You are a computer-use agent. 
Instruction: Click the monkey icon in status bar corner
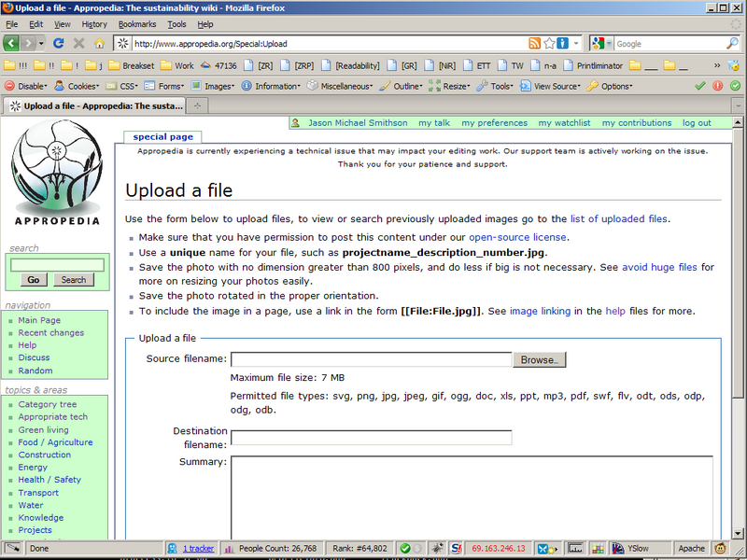[721, 549]
